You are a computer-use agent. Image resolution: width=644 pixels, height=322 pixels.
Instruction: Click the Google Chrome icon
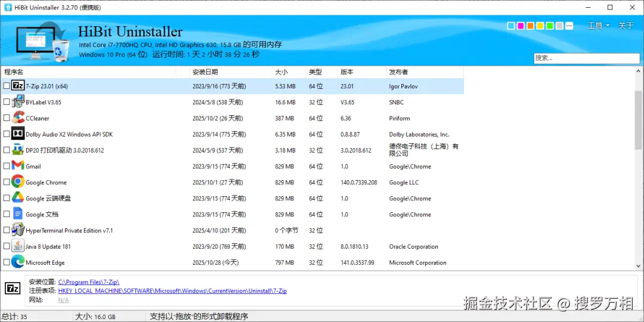(x=18, y=182)
